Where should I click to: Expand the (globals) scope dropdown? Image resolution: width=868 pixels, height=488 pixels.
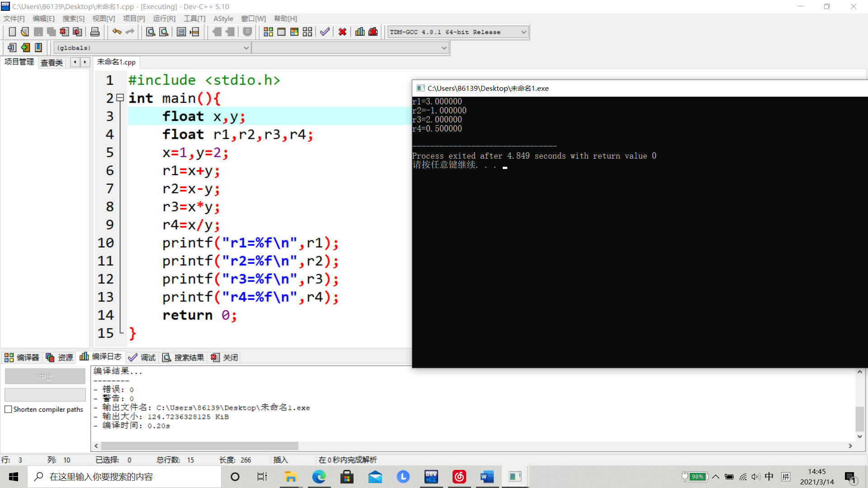(246, 48)
